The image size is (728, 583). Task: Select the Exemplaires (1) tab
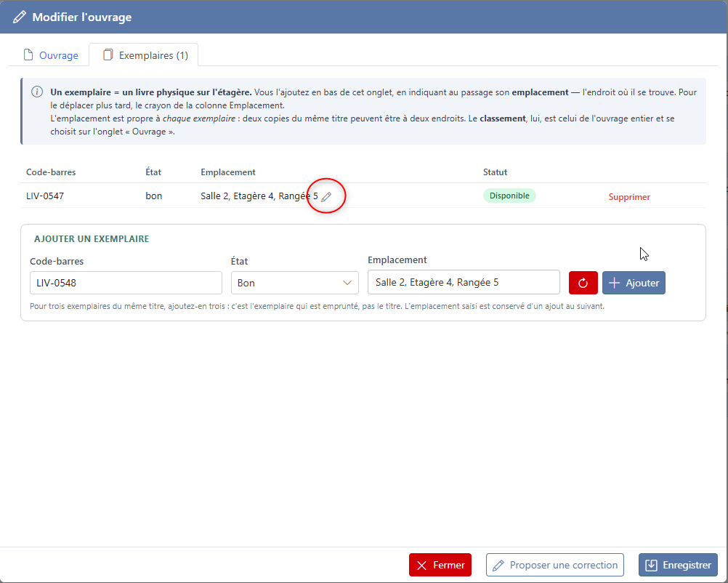click(144, 55)
